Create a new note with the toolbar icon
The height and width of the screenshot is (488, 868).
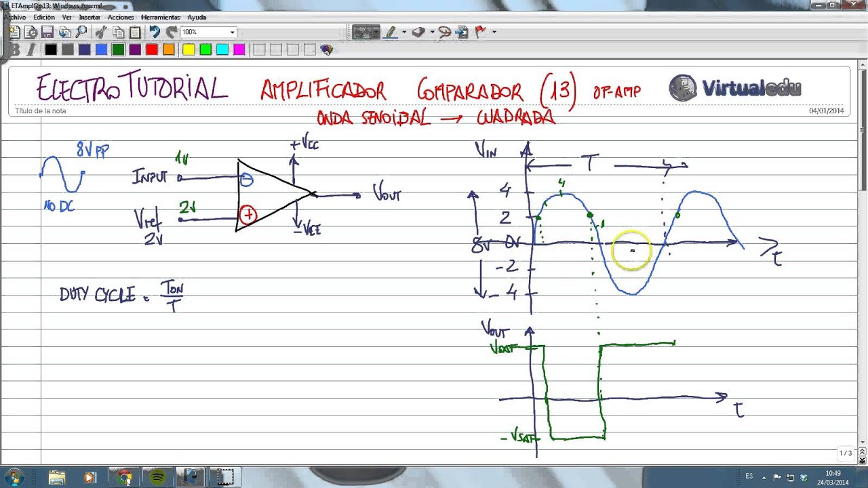[x=14, y=32]
